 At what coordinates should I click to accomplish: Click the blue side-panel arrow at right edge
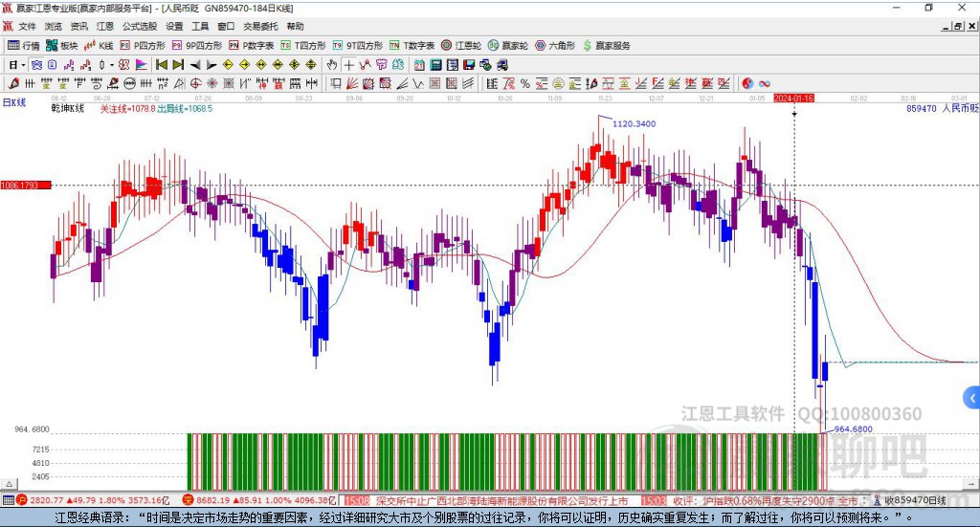click(x=972, y=397)
